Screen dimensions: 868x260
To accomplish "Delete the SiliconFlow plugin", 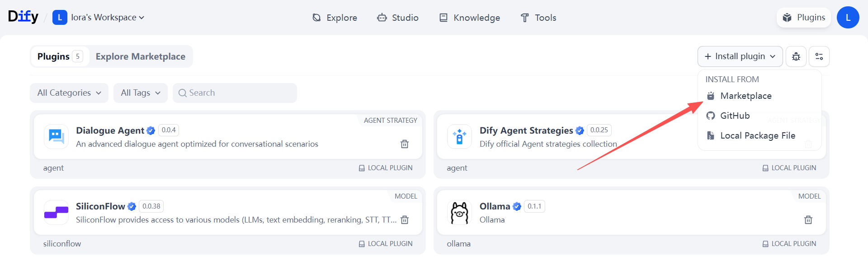I will pyautogui.click(x=405, y=220).
